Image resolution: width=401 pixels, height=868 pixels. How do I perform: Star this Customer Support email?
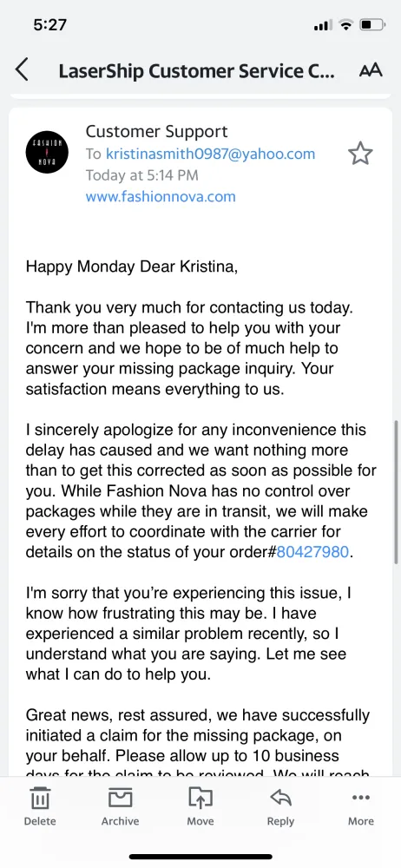[360, 154]
